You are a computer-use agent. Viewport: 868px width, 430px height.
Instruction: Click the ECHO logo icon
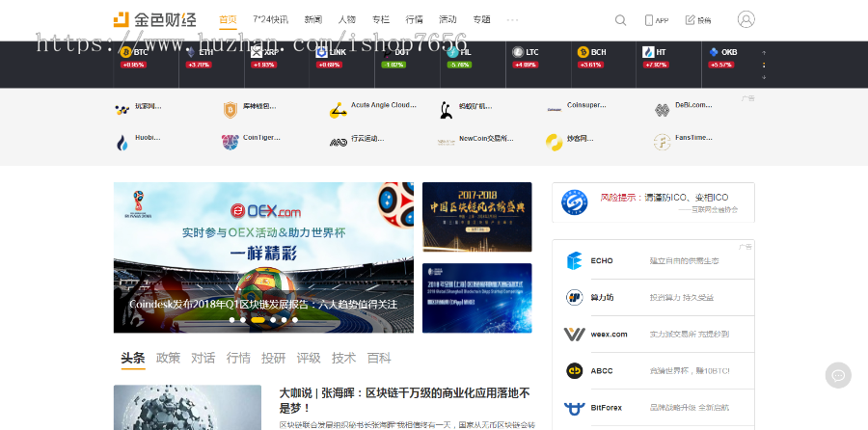tap(574, 260)
